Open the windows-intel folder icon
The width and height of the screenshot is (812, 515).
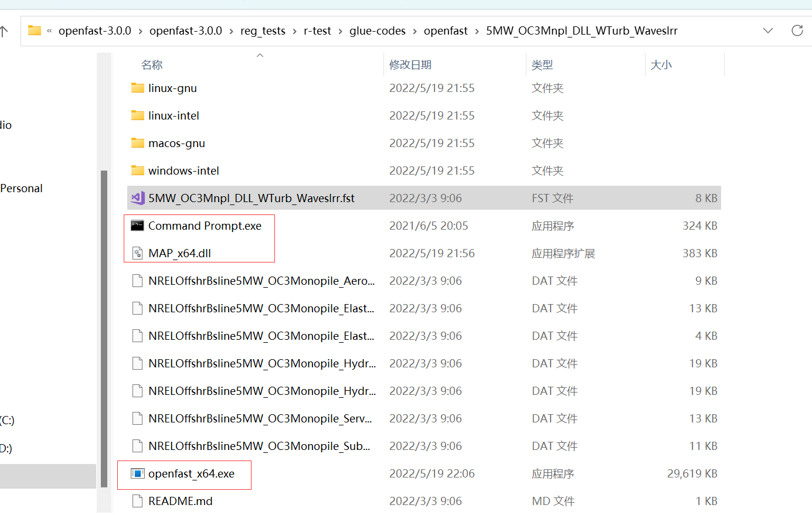pos(137,170)
